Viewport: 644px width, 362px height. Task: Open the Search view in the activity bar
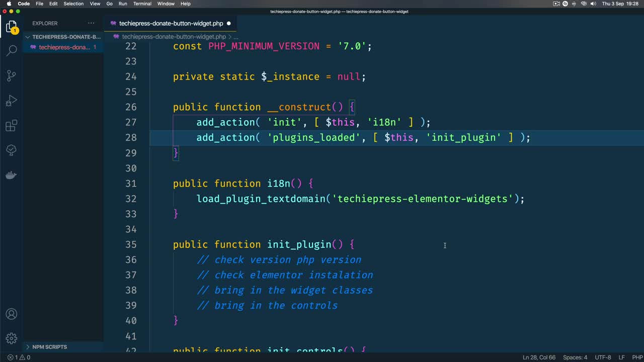[11, 50]
